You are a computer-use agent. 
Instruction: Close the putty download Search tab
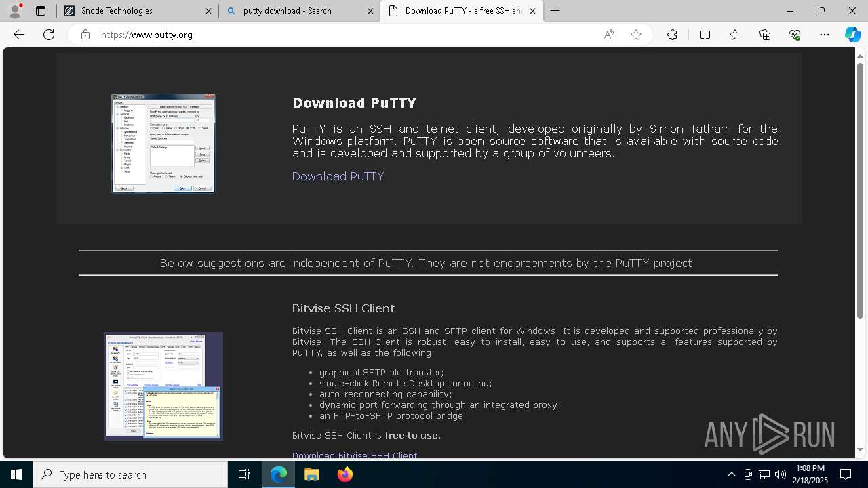[370, 11]
